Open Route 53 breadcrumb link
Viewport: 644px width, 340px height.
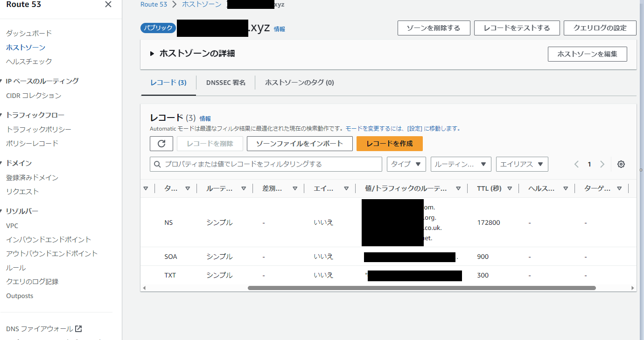click(x=154, y=4)
